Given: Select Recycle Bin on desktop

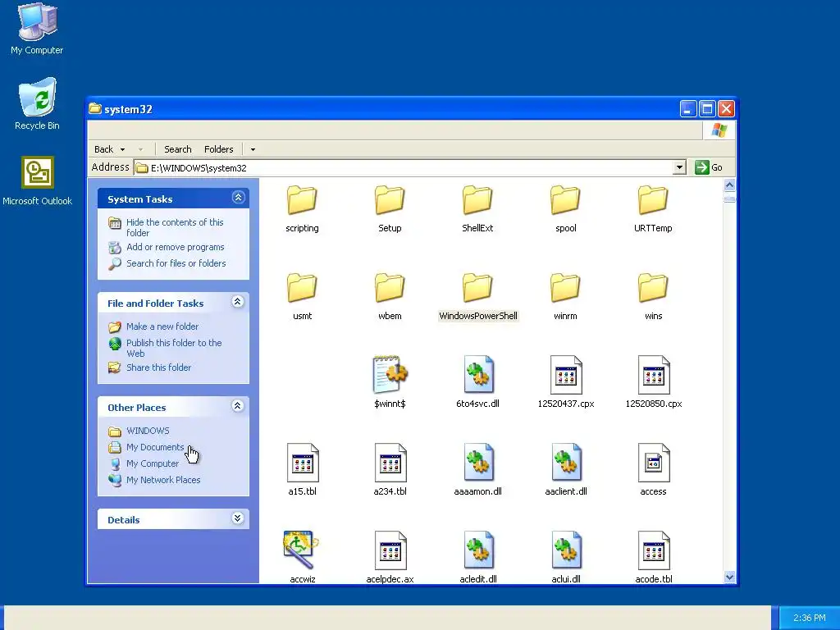Looking at the screenshot, I should coord(37,104).
